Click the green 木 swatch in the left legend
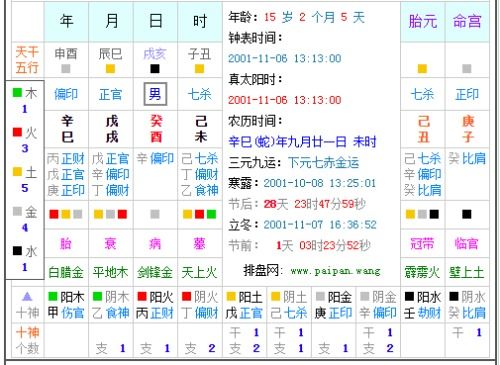The image size is (500, 365). tap(17, 93)
